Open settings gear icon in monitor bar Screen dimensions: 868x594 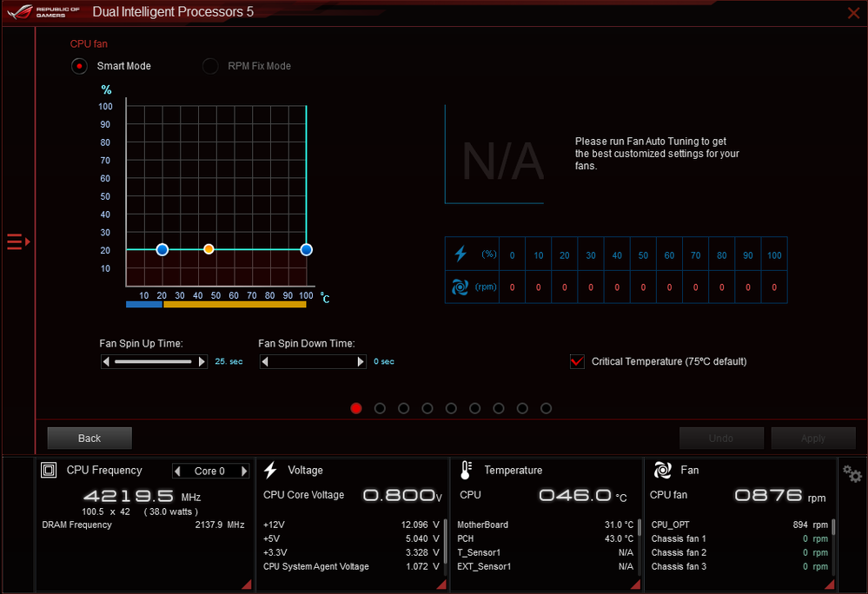pyautogui.click(x=852, y=474)
